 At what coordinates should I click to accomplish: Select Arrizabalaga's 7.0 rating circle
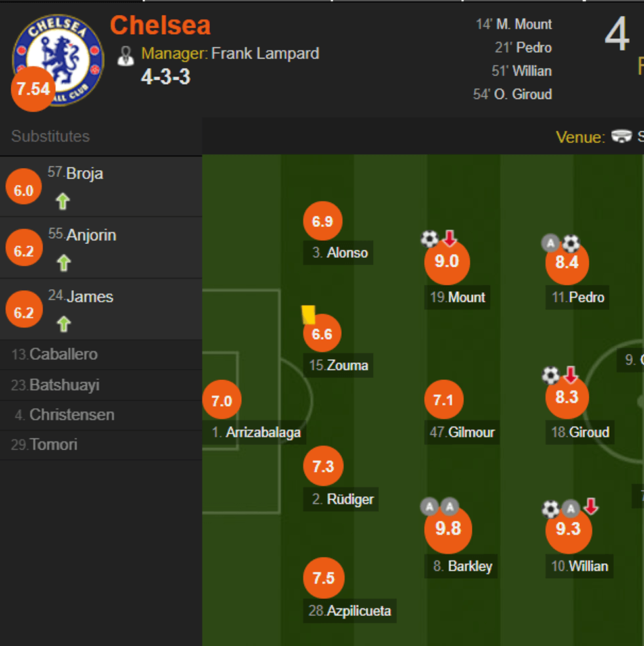[x=221, y=400]
